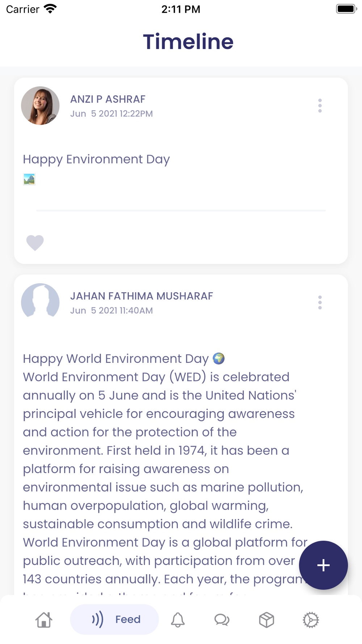
Task: Tap the name JAHAN FATHIMA MUSHARAF
Action: [142, 296]
